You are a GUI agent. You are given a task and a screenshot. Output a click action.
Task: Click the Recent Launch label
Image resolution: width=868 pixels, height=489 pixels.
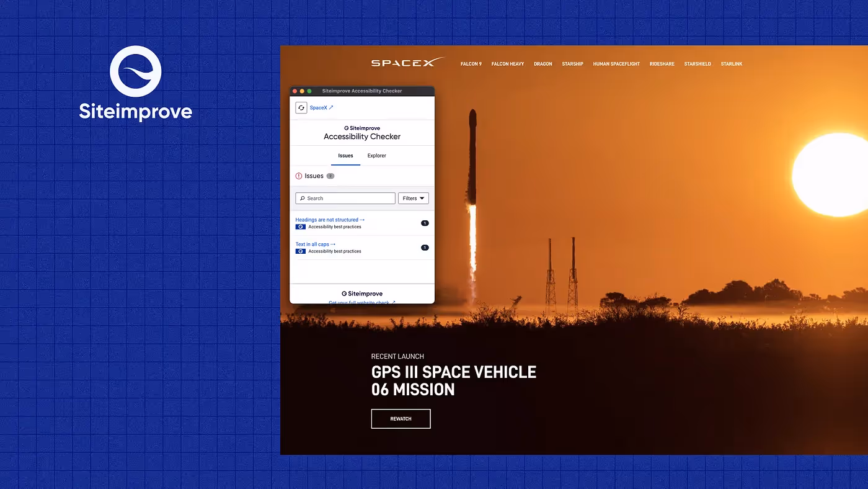click(x=397, y=356)
